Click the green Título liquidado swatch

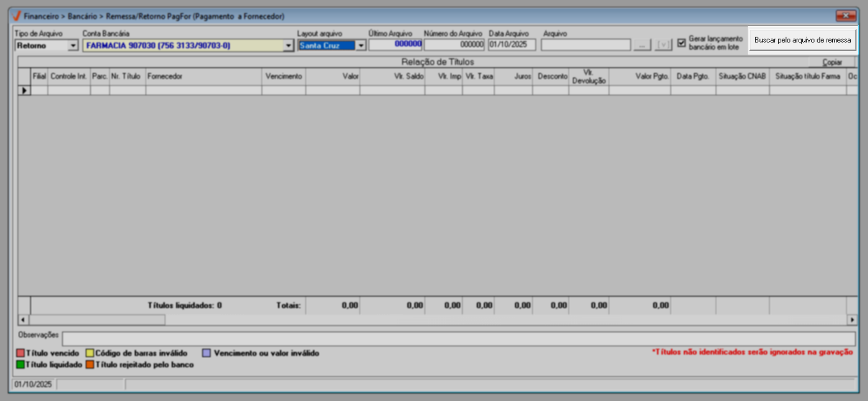[x=20, y=364]
